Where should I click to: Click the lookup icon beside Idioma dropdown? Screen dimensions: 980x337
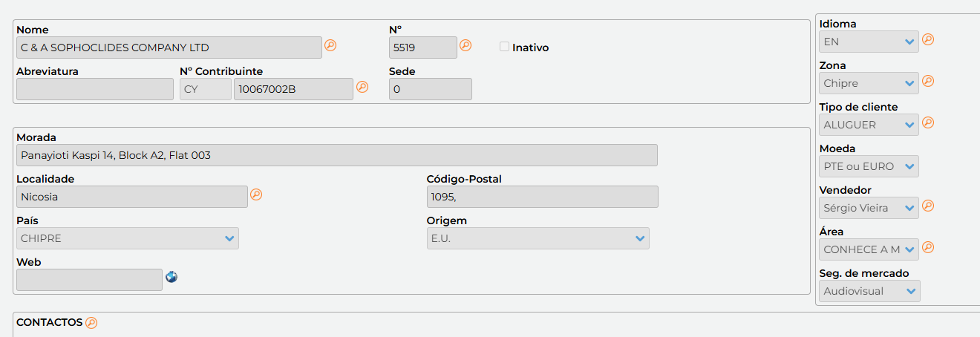pos(928,39)
